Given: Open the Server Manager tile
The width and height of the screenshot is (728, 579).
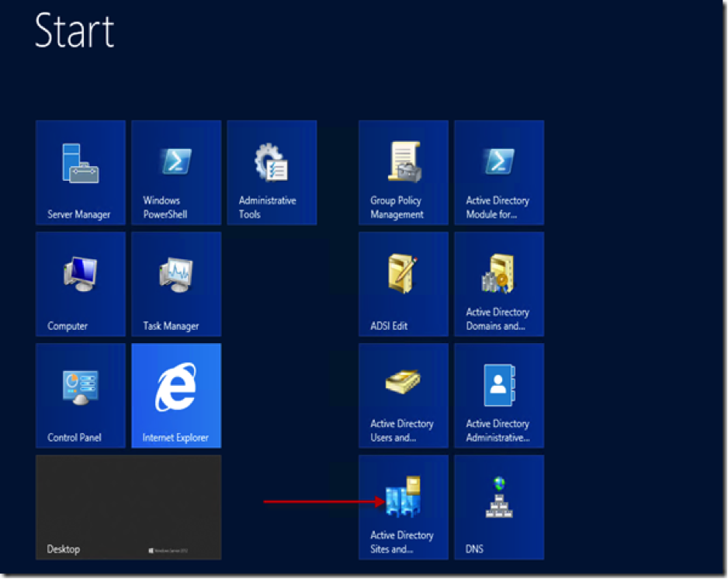Looking at the screenshot, I should click(80, 173).
